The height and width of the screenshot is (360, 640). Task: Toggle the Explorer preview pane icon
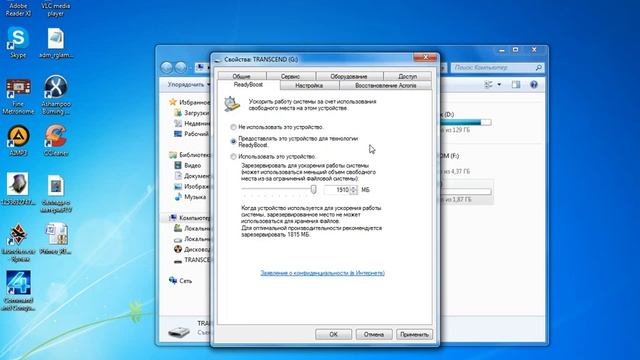516,84
